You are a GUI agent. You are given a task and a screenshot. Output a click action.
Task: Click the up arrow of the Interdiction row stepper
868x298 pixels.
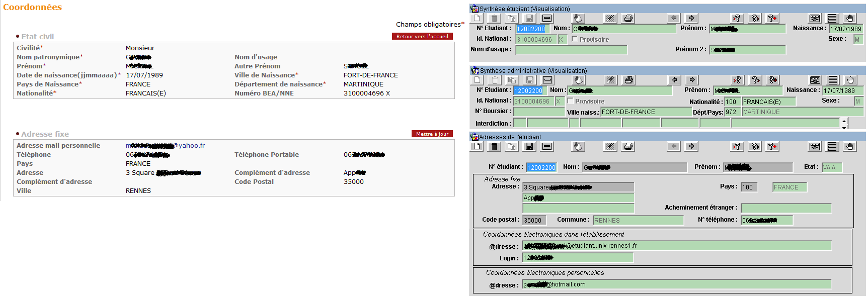(844, 121)
